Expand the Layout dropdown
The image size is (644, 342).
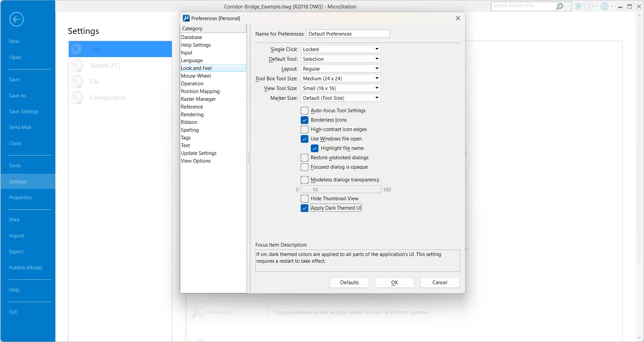(x=341, y=69)
